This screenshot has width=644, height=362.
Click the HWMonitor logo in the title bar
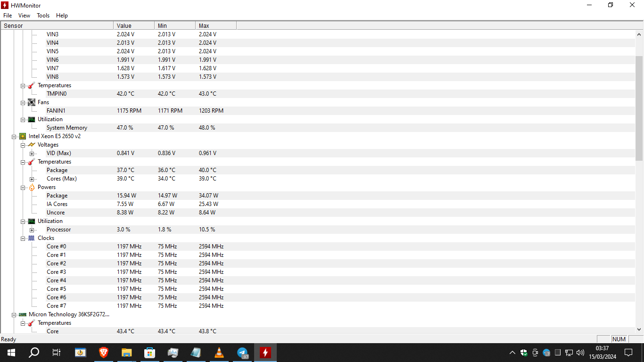[5, 5]
